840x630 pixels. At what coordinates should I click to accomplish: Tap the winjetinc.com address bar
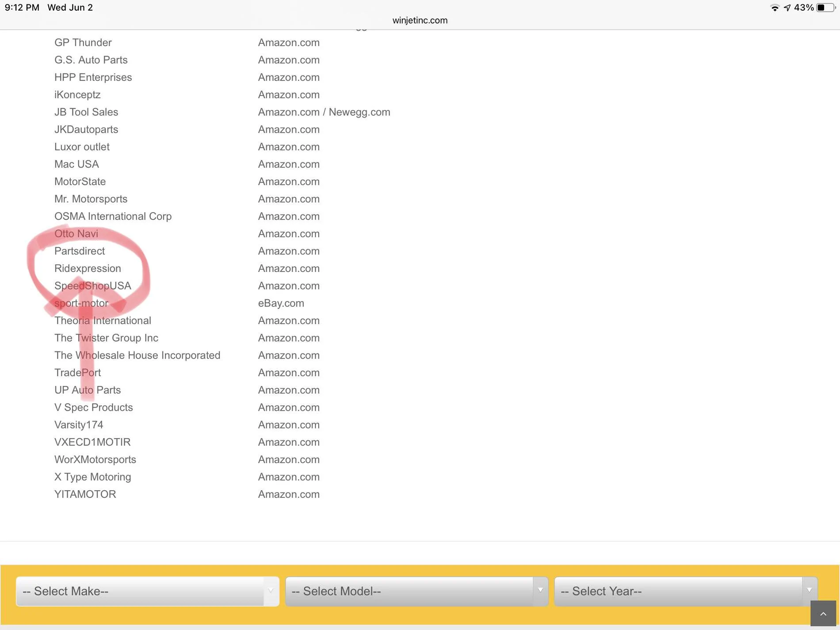(x=420, y=20)
